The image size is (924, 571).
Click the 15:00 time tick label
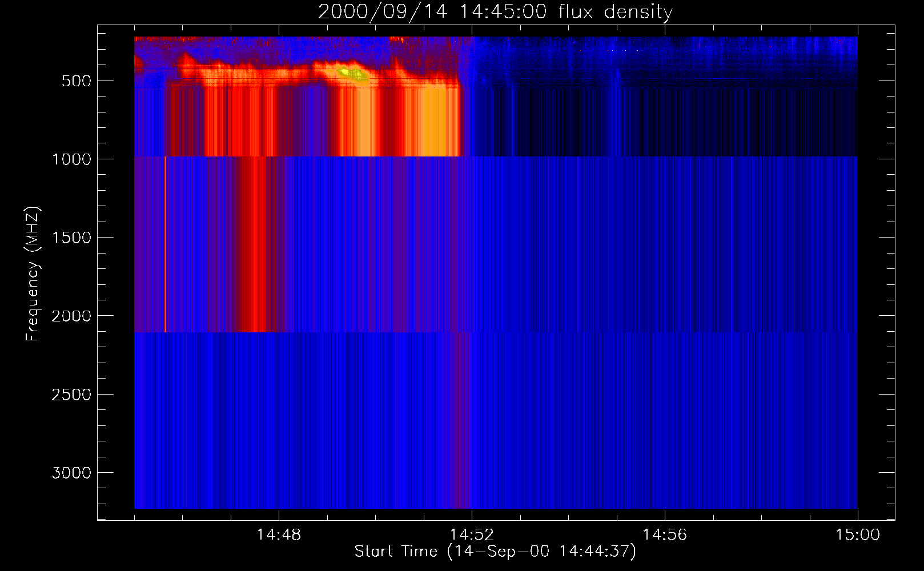[x=858, y=535]
